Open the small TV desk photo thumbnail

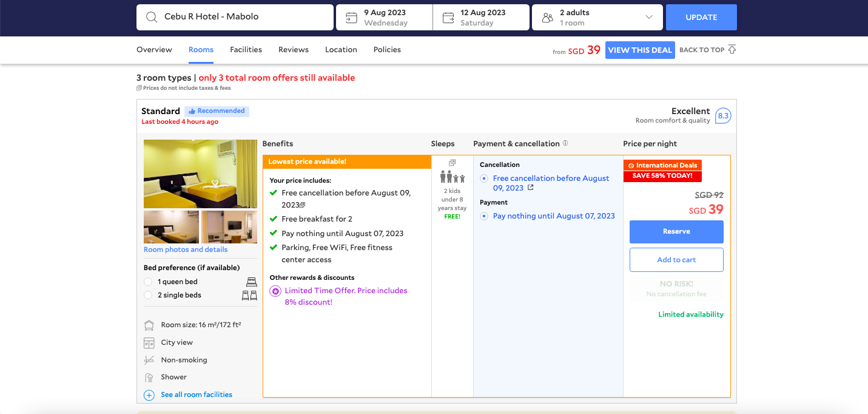pyautogui.click(x=229, y=227)
